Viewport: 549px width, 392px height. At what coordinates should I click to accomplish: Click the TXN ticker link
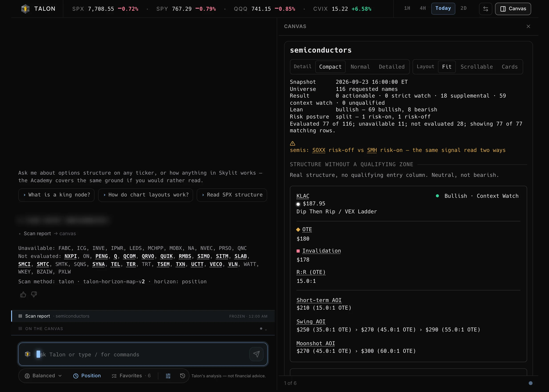(180, 264)
